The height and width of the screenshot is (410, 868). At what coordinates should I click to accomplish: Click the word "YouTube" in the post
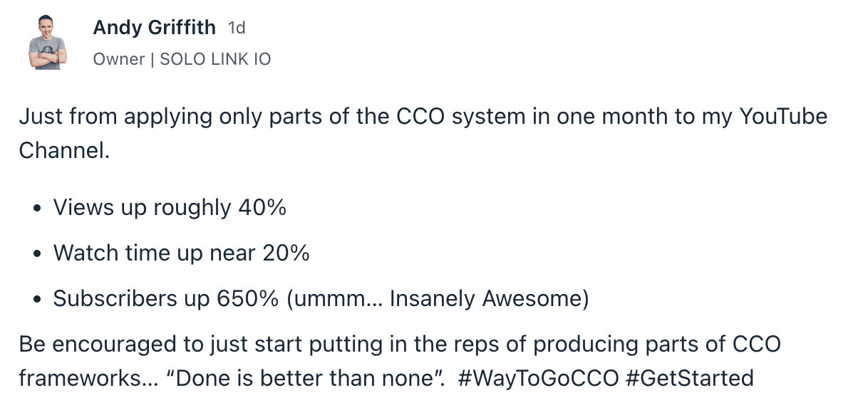tap(783, 116)
